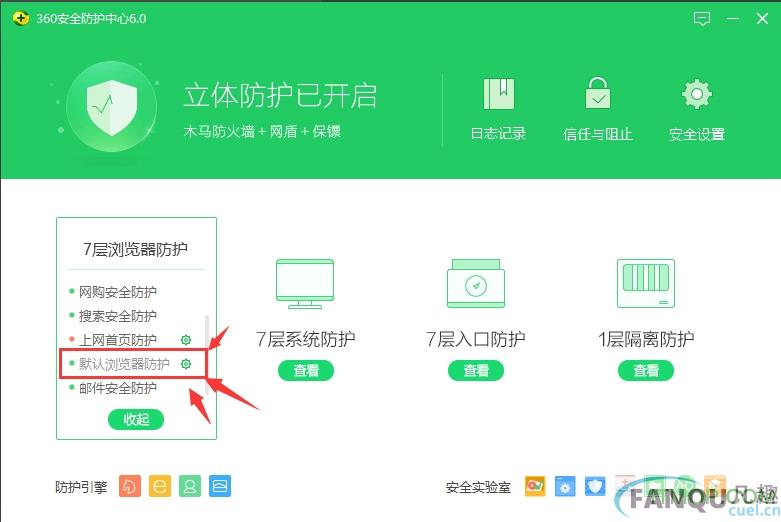This screenshot has height=522, width=781.
Task: Click the 360 logo in title bar
Action: pyautogui.click(x=21, y=18)
